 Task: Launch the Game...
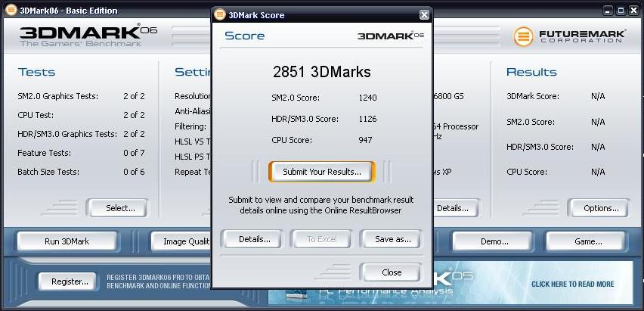585,241
